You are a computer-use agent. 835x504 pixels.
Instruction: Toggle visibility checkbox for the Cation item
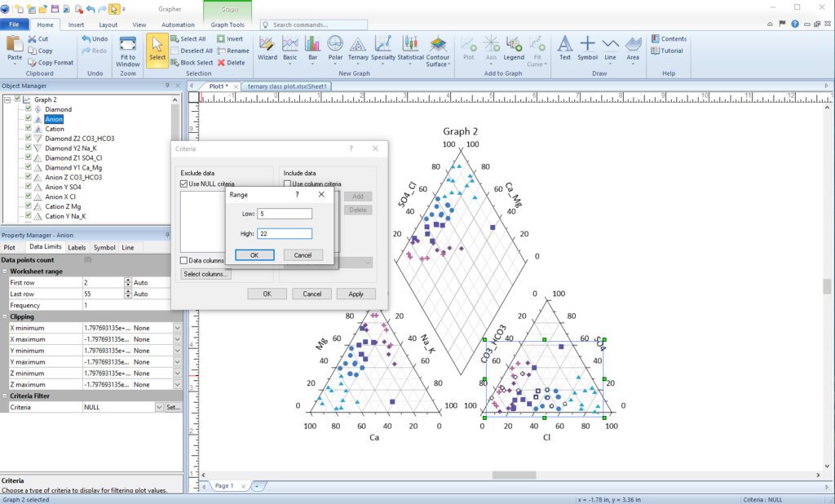tap(29, 129)
